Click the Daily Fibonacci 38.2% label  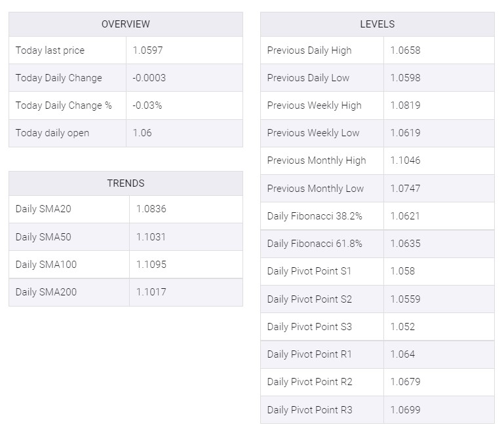click(315, 216)
